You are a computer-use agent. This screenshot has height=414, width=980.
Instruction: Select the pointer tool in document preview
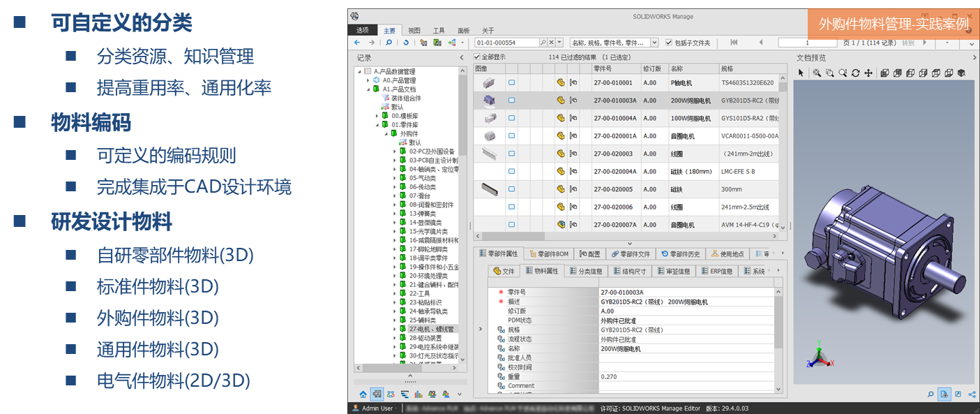(x=801, y=73)
